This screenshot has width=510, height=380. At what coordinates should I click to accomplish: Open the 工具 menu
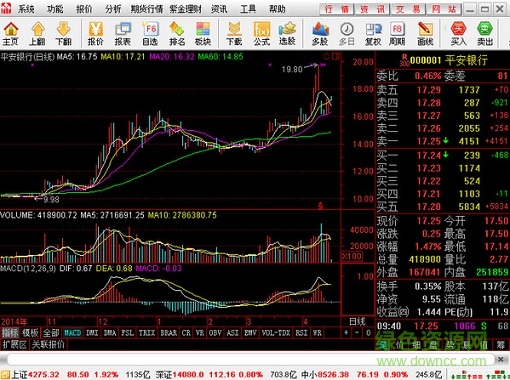(248, 9)
